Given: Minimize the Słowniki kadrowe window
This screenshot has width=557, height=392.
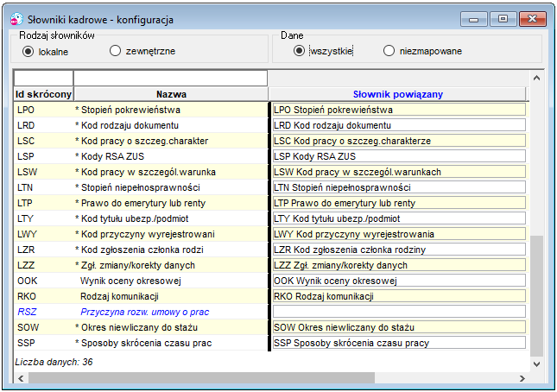Looking at the screenshot, I should click(x=474, y=19).
